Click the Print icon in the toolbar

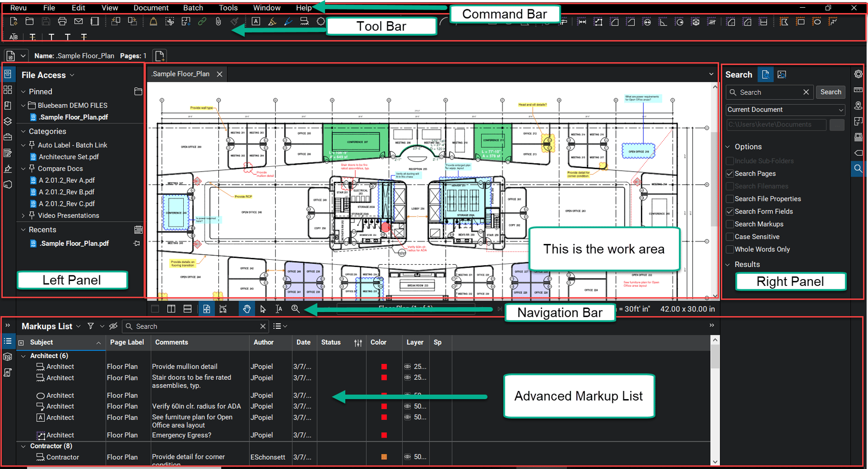coord(62,21)
